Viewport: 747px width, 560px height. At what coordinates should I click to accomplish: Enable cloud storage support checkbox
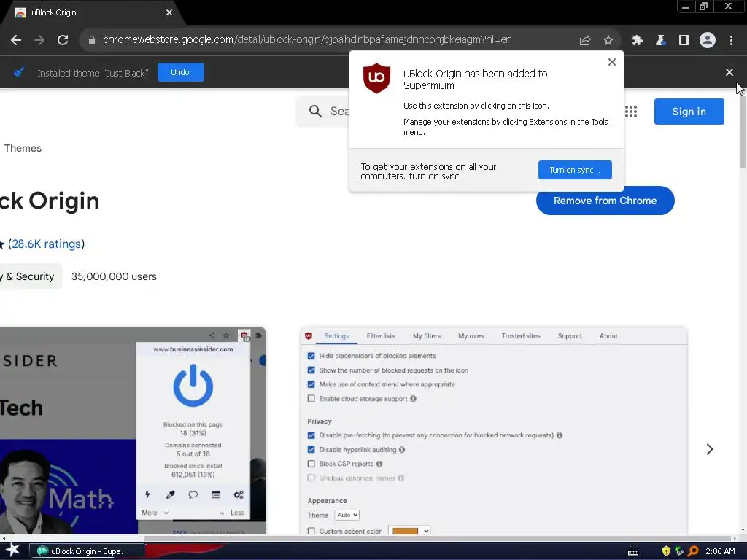point(311,399)
